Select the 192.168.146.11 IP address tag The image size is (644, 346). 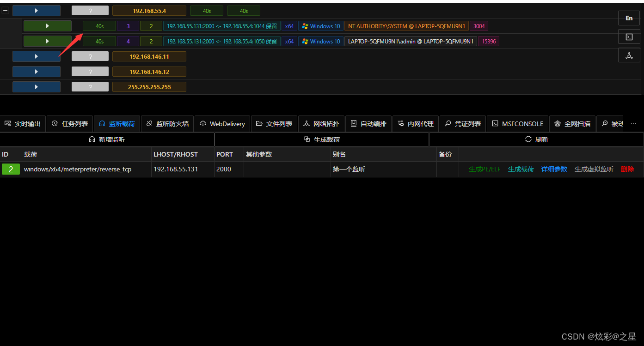tap(149, 56)
